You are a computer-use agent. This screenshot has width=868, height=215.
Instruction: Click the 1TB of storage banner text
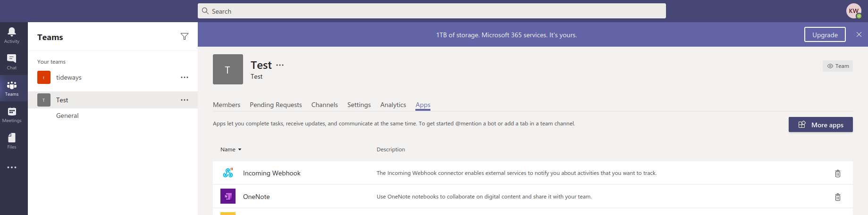pos(506,35)
